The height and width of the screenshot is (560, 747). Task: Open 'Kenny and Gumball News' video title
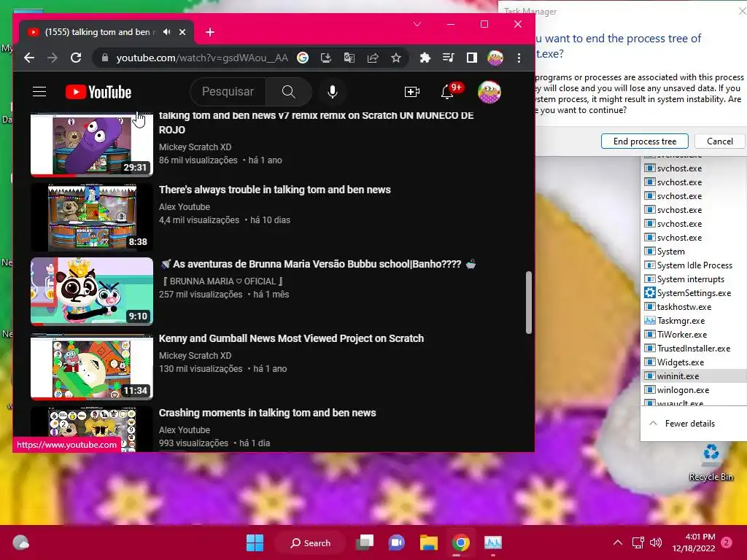tap(291, 338)
